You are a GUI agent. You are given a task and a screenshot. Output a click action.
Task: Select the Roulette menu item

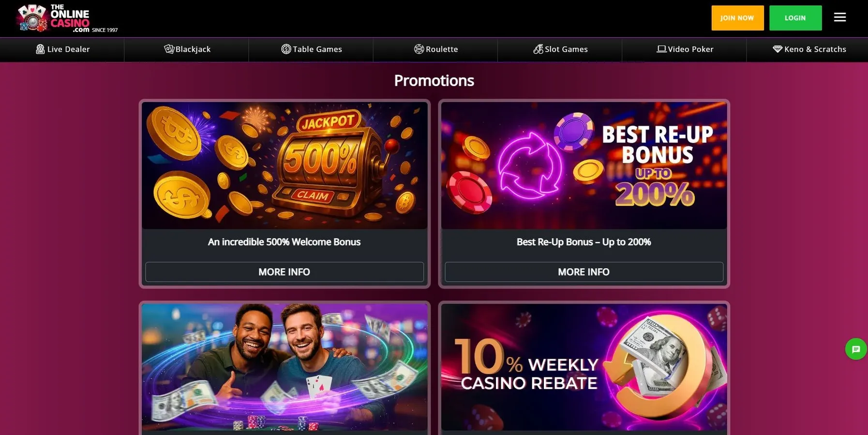click(x=435, y=49)
